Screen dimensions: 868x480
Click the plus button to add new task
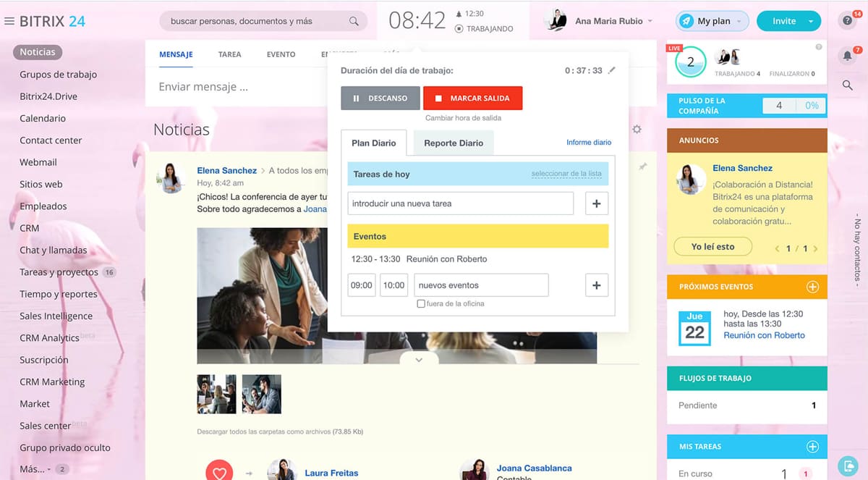click(596, 203)
